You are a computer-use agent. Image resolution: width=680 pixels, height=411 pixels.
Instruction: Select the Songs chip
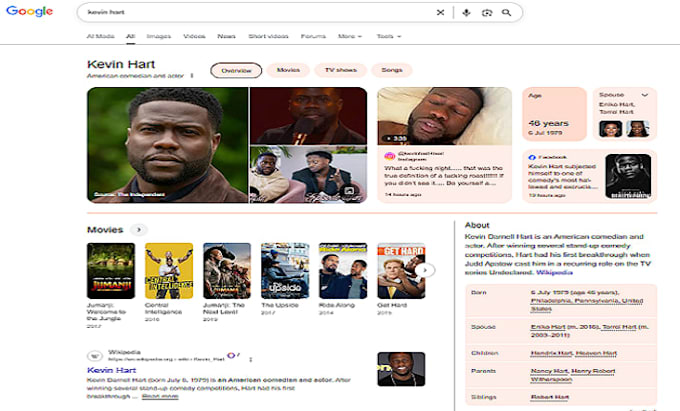click(392, 70)
